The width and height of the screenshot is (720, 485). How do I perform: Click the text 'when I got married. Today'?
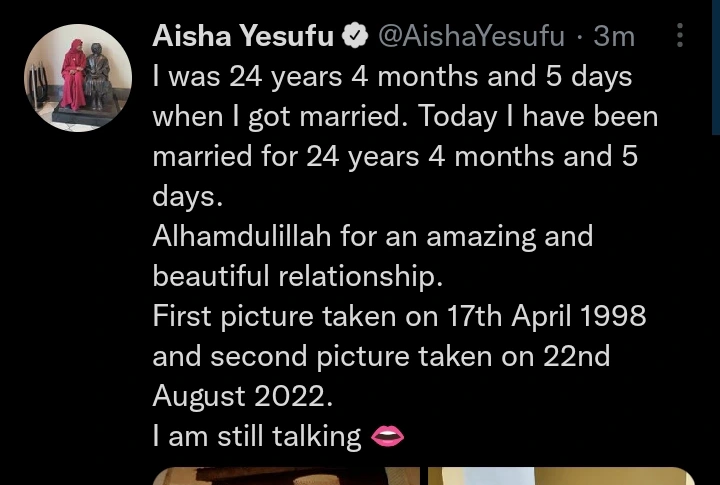pos(311,117)
